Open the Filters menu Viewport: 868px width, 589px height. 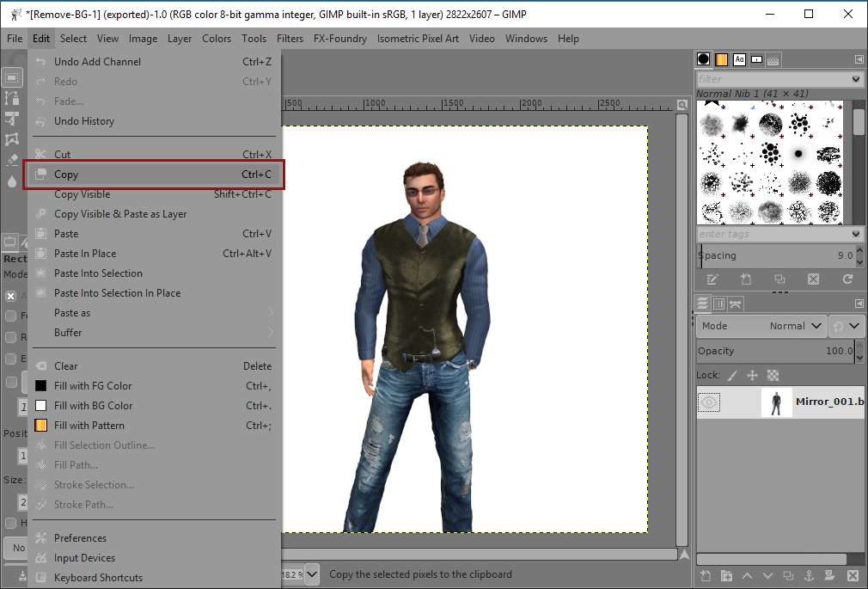click(290, 39)
